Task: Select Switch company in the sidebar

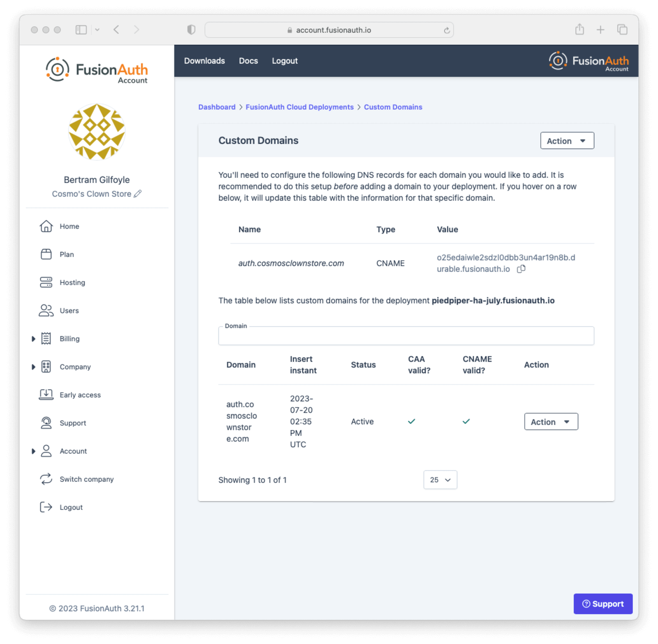Action: tap(87, 479)
